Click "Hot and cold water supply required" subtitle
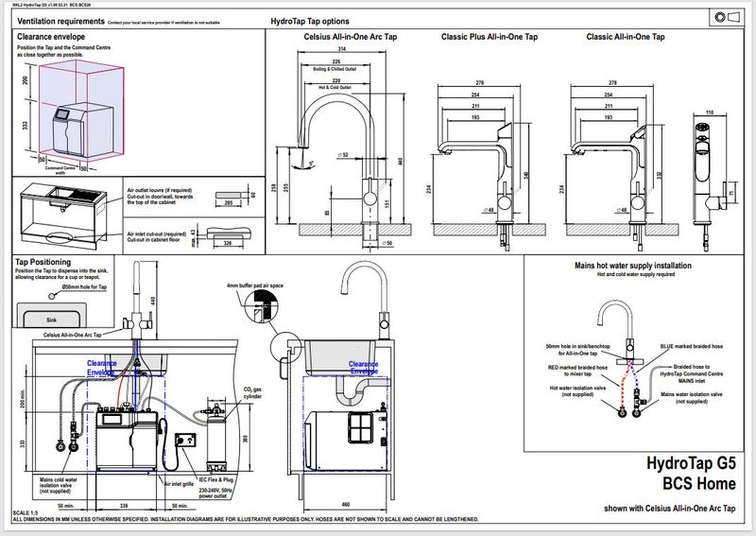 (x=636, y=274)
